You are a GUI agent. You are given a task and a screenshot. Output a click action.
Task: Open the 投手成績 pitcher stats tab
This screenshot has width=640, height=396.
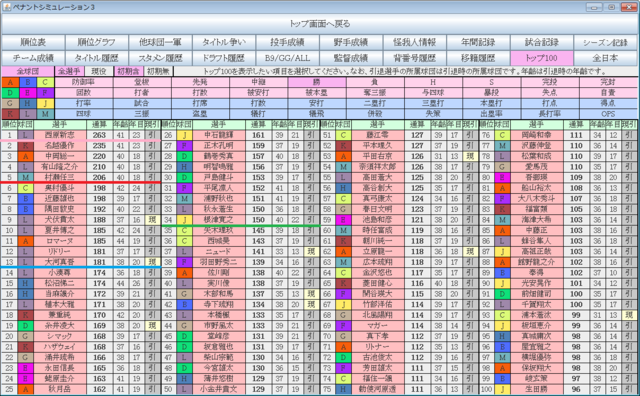coord(287,42)
